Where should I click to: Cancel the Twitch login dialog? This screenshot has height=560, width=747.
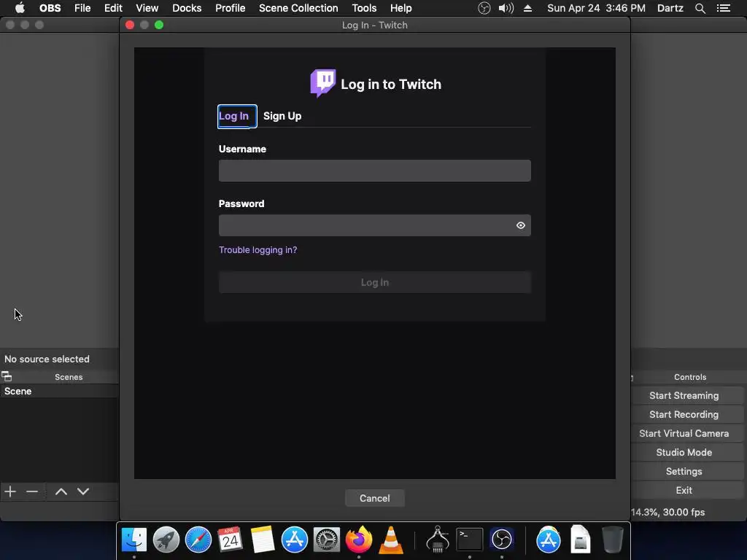pos(374,498)
